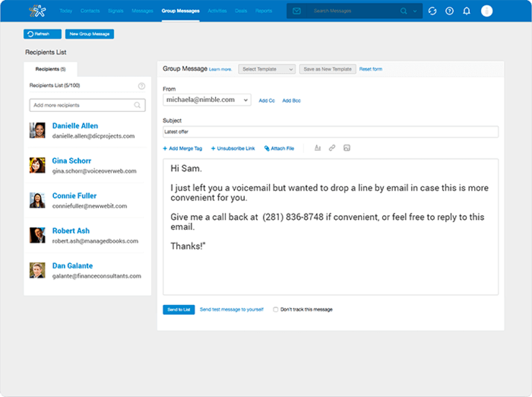Click Attach File
Viewport: 532px width, 397px height.
[279, 149]
